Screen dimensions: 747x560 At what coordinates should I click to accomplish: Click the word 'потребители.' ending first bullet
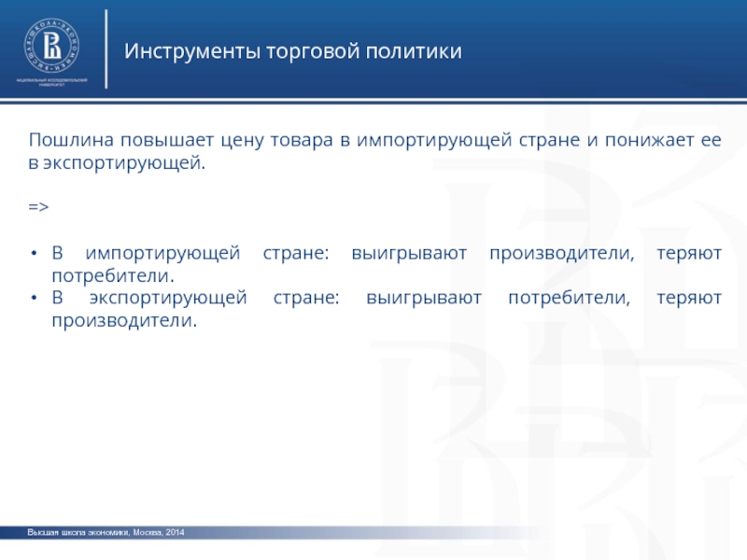point(113,275)
